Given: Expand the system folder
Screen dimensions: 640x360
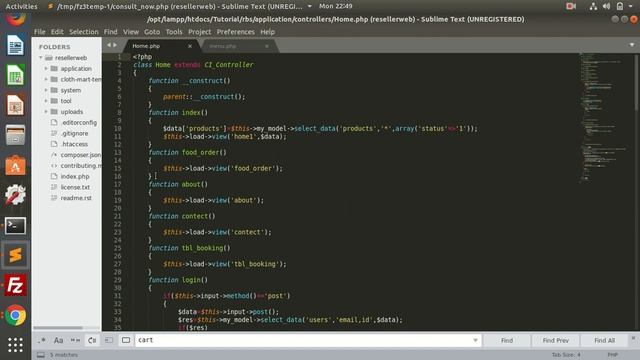Looking at the screenshot, I should click(x=46, y=90).
